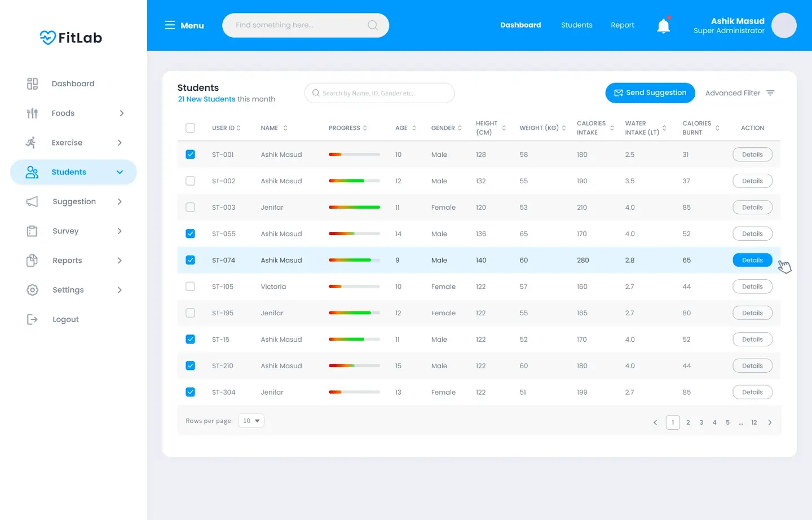This screenshot has height=520, width=812.
Task: Click ST-003 Jenifar's full progress bar
Action: click(x=354, y=208)
